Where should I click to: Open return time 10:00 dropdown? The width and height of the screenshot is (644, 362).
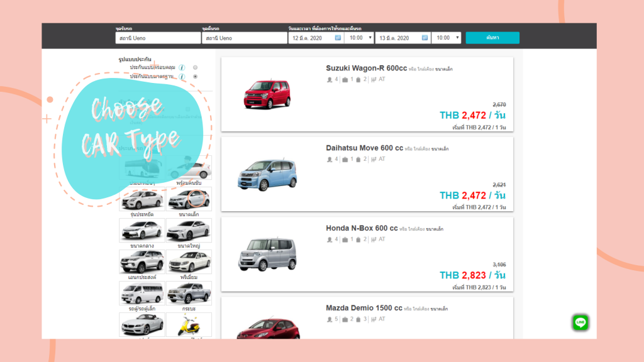click(x=446, y=38)
